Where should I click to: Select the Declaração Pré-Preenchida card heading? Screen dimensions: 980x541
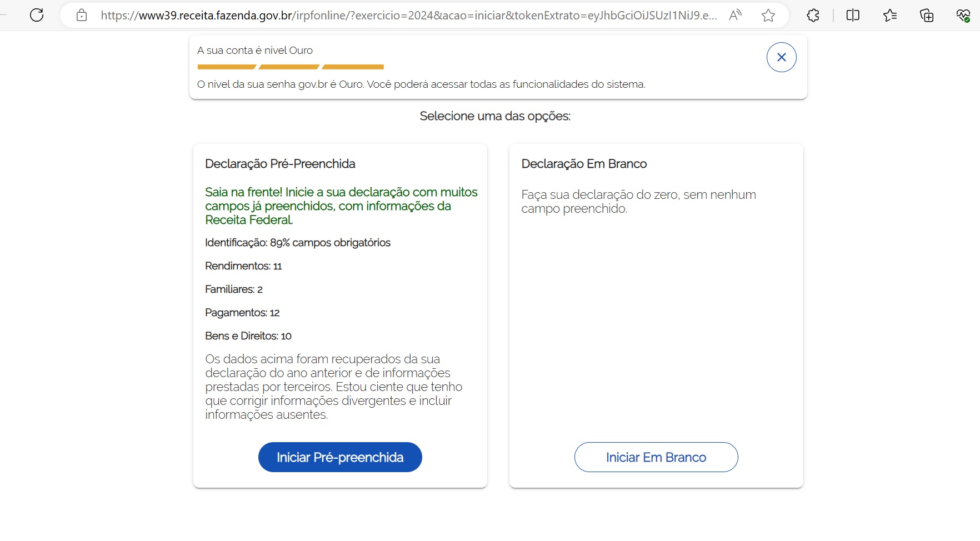[x=280, y=164]
